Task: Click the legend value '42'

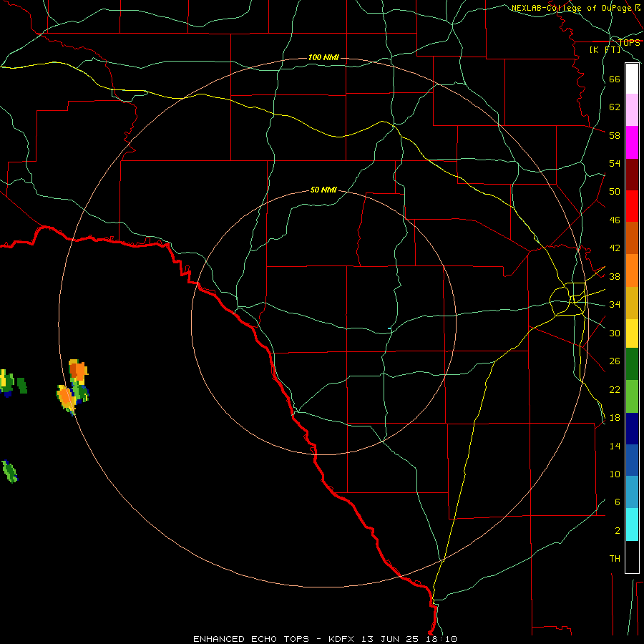Action: coord(615,248)
